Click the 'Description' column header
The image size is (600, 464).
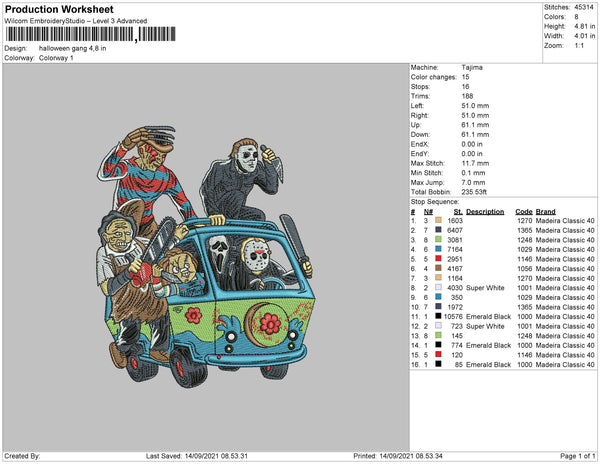point(485,212)
